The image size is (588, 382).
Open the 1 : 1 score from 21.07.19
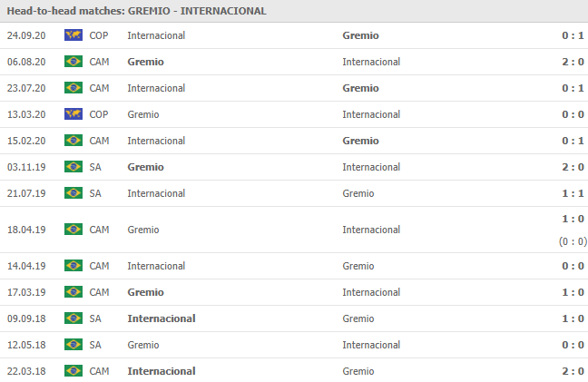[x=573, y=193]
